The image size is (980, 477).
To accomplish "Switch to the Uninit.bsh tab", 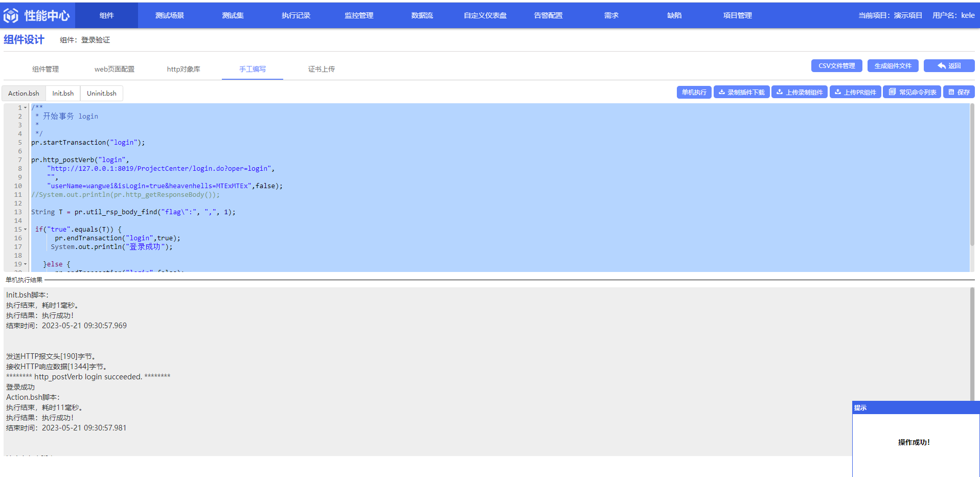I will 102,93.
